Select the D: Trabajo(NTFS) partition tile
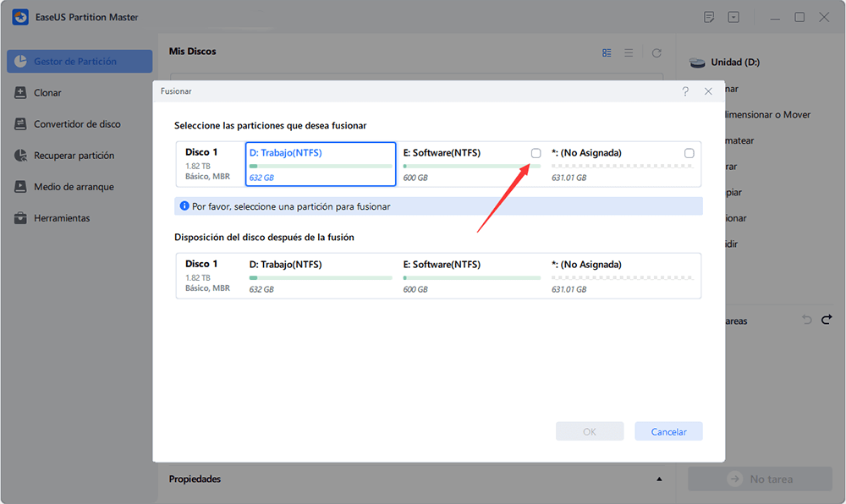 321,164
